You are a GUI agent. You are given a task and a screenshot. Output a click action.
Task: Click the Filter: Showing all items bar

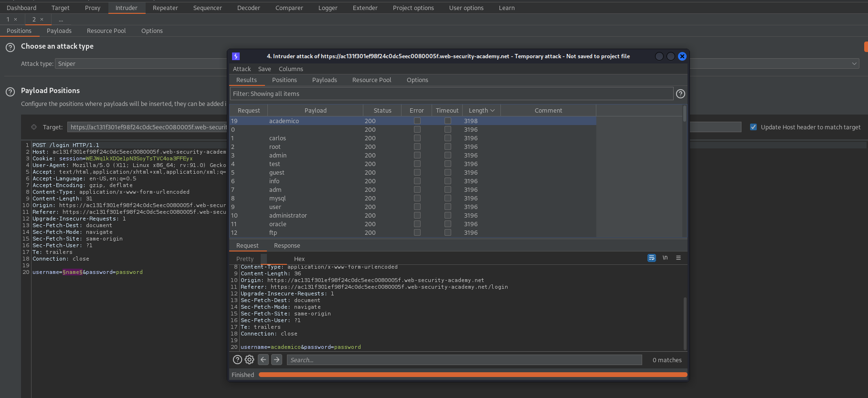(452, 94)
